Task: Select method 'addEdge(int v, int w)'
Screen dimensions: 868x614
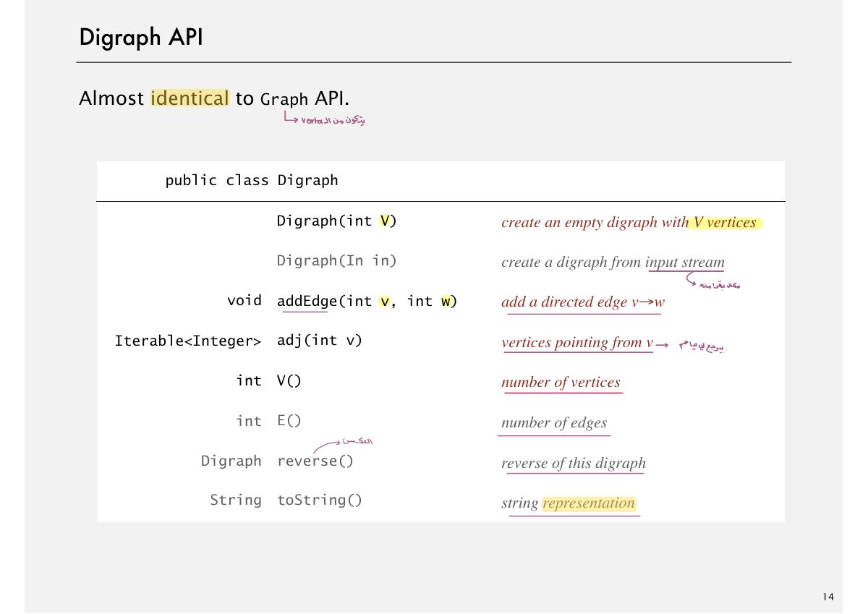Action: point(367,302)
